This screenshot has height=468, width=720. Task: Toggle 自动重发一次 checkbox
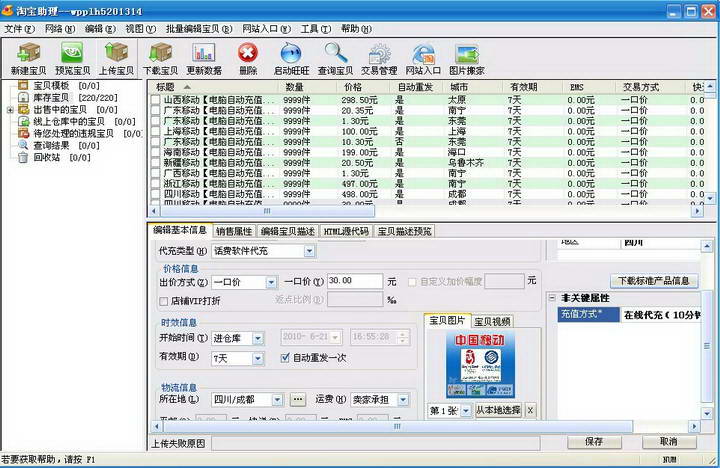tap(285, 357)
